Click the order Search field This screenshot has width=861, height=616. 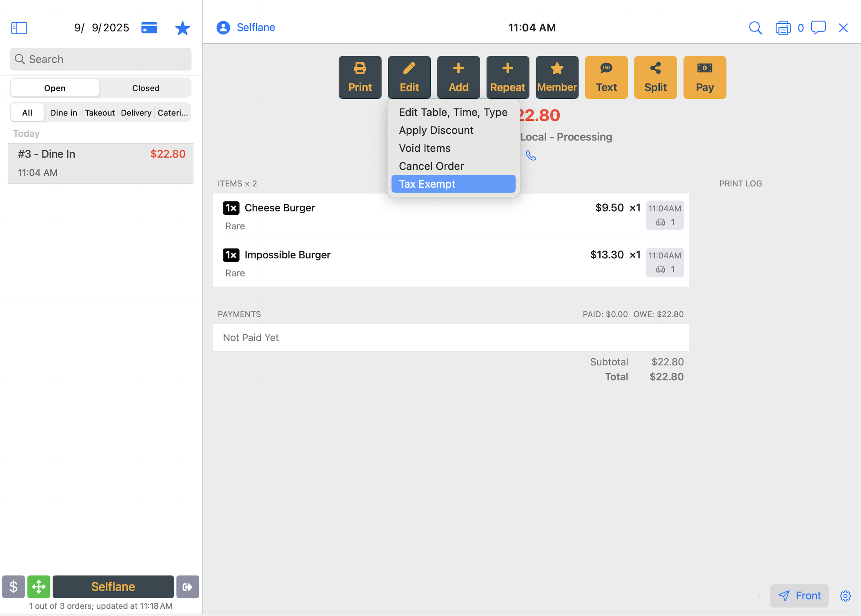pos(100,59)
